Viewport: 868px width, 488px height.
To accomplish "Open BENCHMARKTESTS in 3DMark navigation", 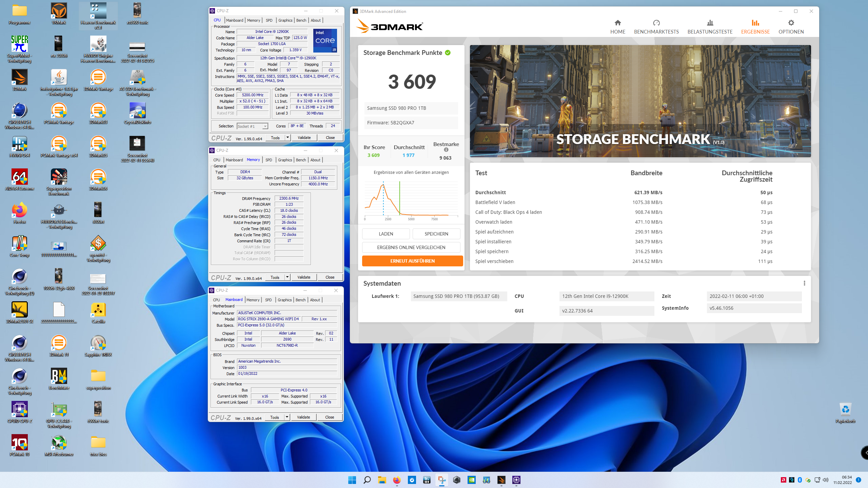I will tap(656, 27).
